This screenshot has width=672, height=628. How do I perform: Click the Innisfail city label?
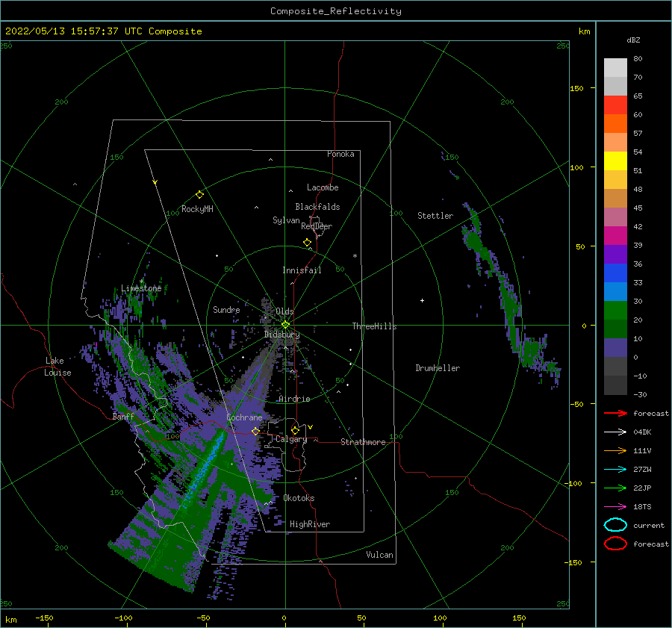[302, 270]
